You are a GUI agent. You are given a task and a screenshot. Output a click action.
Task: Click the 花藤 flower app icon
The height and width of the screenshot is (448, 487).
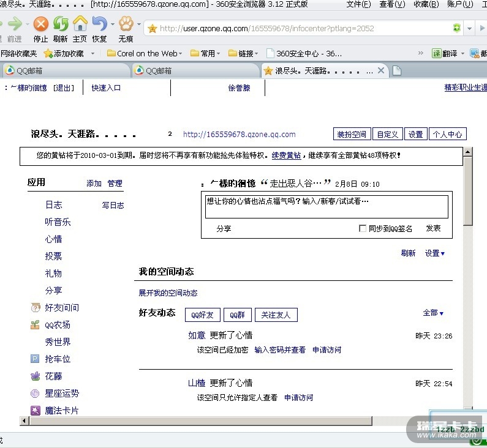coord(36,376)
